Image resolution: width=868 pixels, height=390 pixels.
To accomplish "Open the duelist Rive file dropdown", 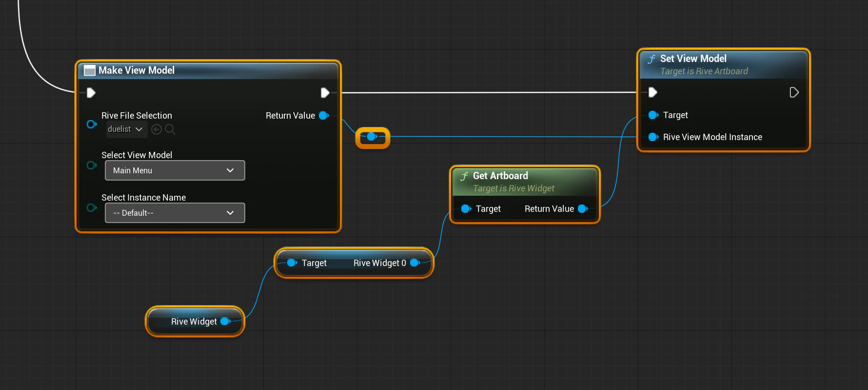I will (x=126, y=129).
